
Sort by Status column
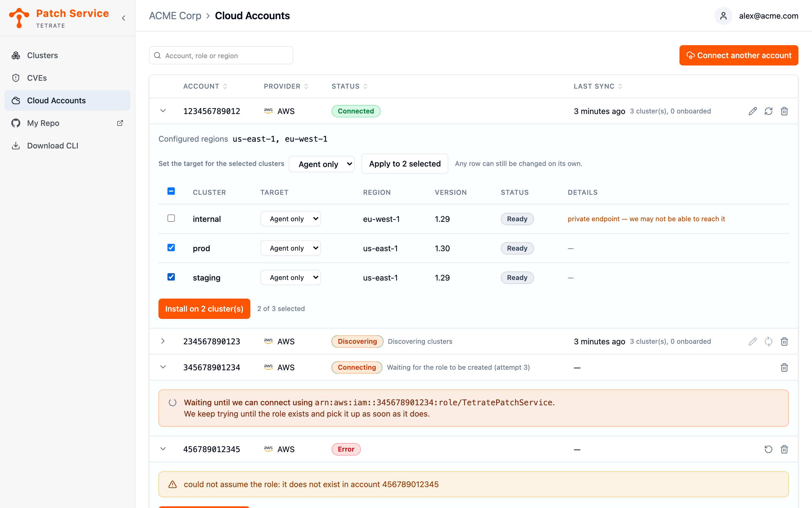(x=350, y=86)
